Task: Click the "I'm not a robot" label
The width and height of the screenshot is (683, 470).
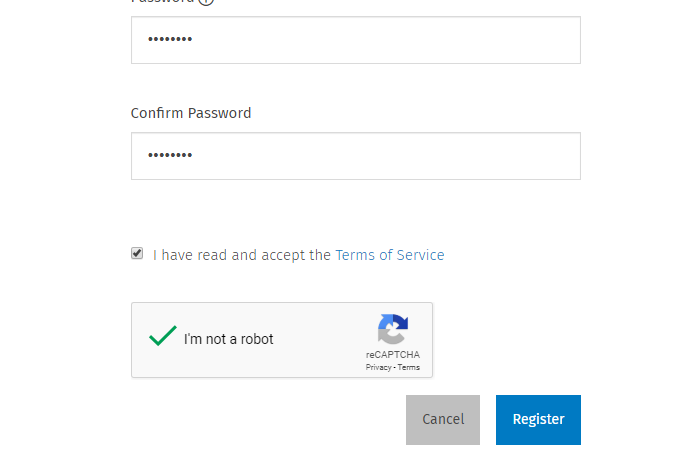Action: click(x=229, y=339)
